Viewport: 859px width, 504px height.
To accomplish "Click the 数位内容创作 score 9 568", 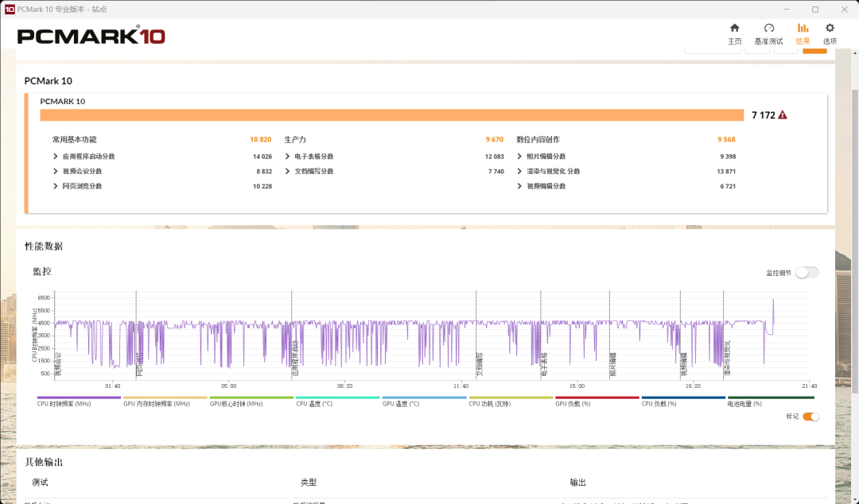I will click(x=726, y=140).
